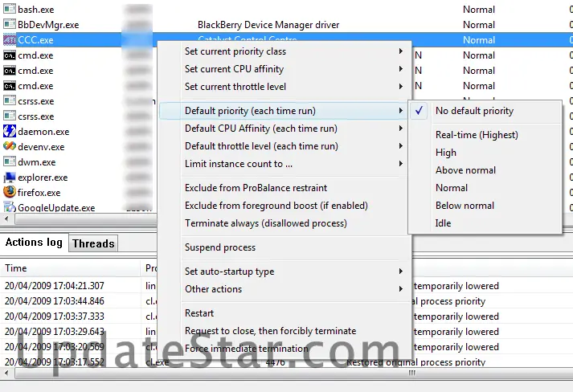Select Above normal default priority
Image resolution: width=573 pixels, height=392 pixels.
coord(485,170)
